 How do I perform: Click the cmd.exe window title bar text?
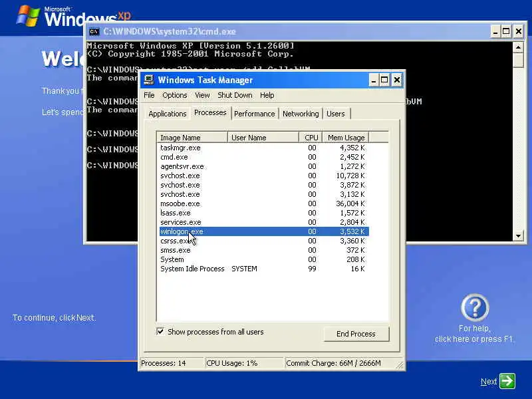[170, 31]
